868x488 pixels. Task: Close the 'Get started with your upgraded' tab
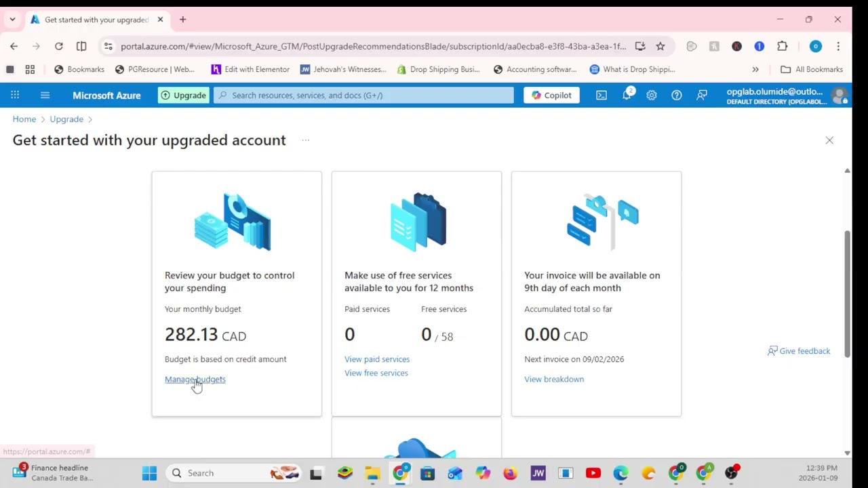[x=160, y=20]
